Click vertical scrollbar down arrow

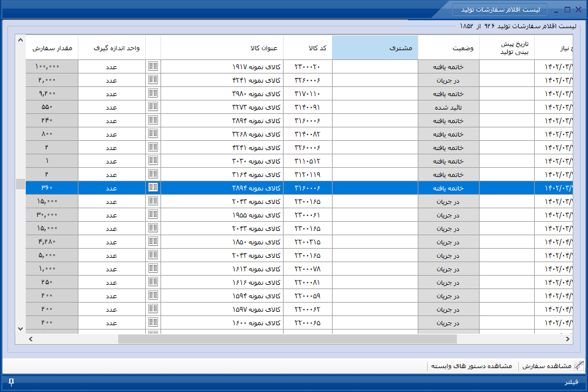[20, 328]
